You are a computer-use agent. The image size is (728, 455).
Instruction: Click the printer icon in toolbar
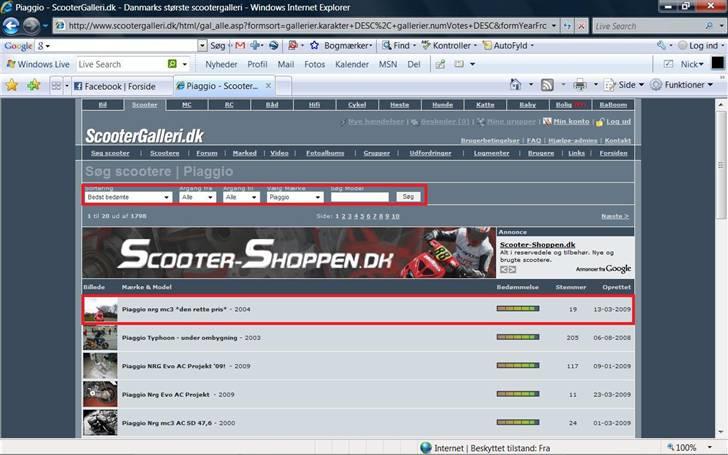pos(580,86)
